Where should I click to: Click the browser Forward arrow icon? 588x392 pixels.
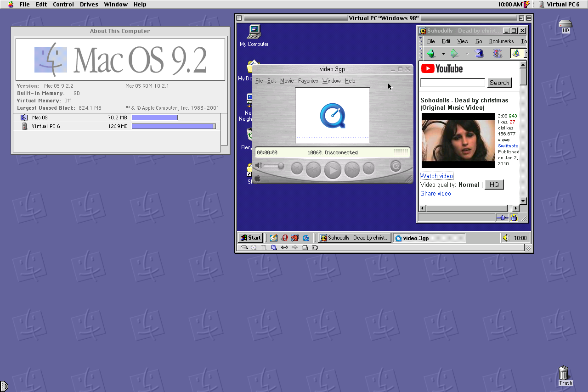pyautogui.click(x=455, y=53)
